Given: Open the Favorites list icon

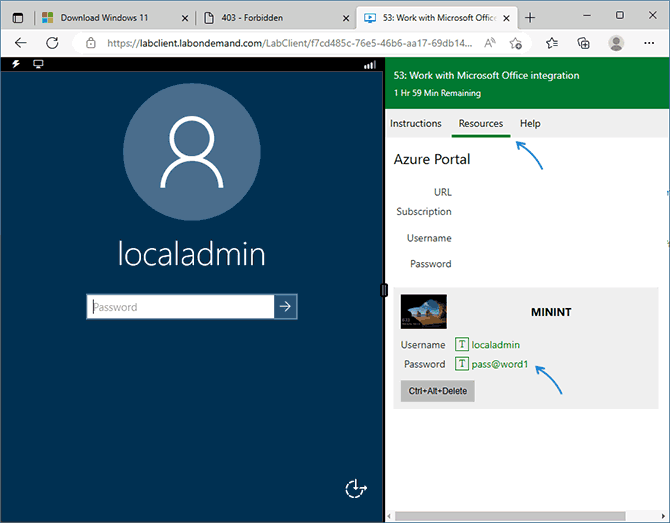Looking at the screenshot, I should point(552,43).
